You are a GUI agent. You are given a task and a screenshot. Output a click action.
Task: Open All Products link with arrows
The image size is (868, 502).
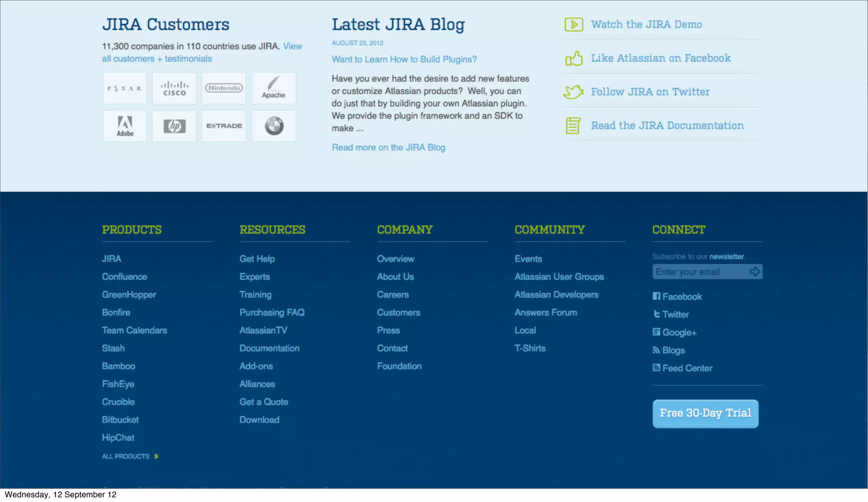pos(130,456)
